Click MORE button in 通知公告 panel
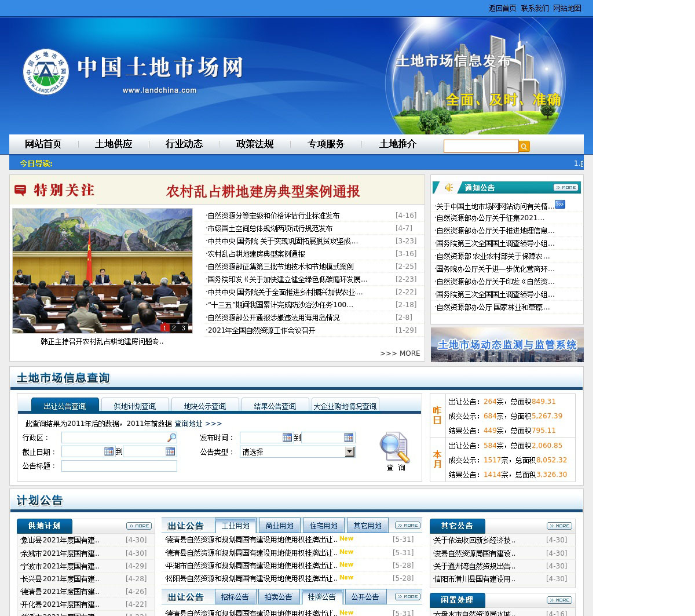The height and width of the screenshot is (616, 695). 565,188
